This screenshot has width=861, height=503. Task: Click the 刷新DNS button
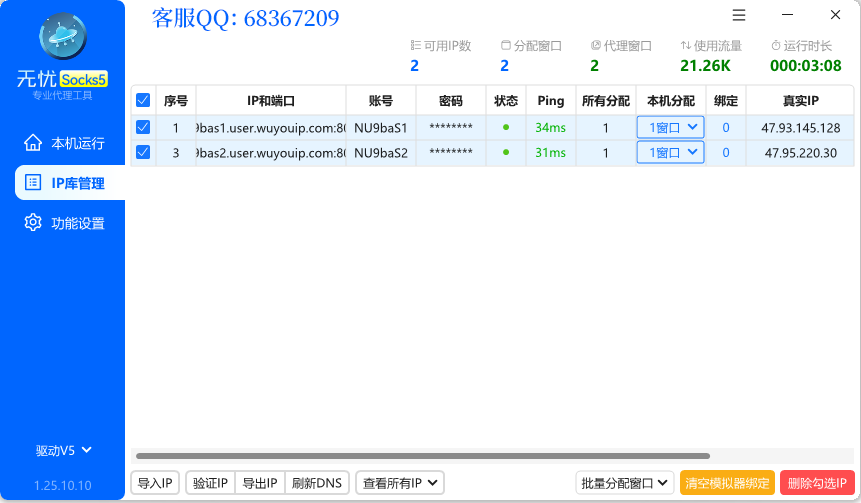(317, 483)
